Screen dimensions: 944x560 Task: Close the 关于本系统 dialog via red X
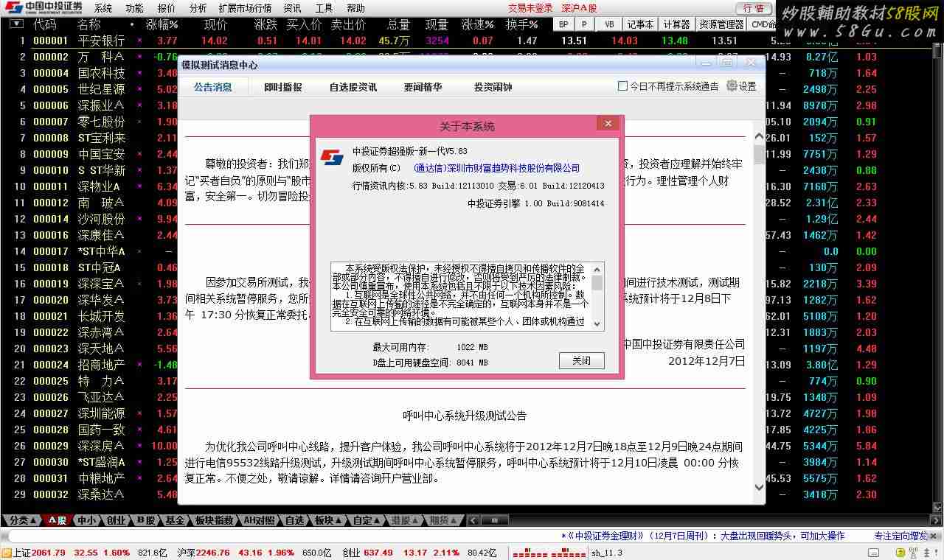608,124
